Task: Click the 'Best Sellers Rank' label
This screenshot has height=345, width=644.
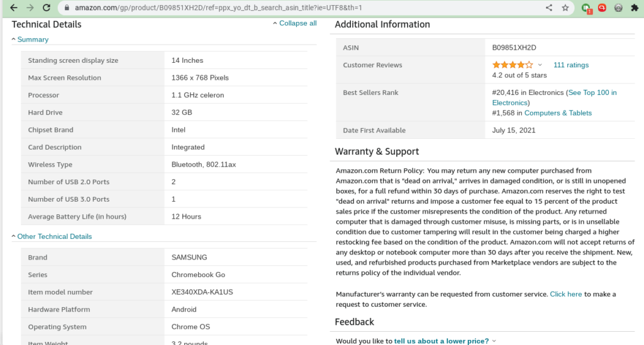Action: click(x=370, y=93)
